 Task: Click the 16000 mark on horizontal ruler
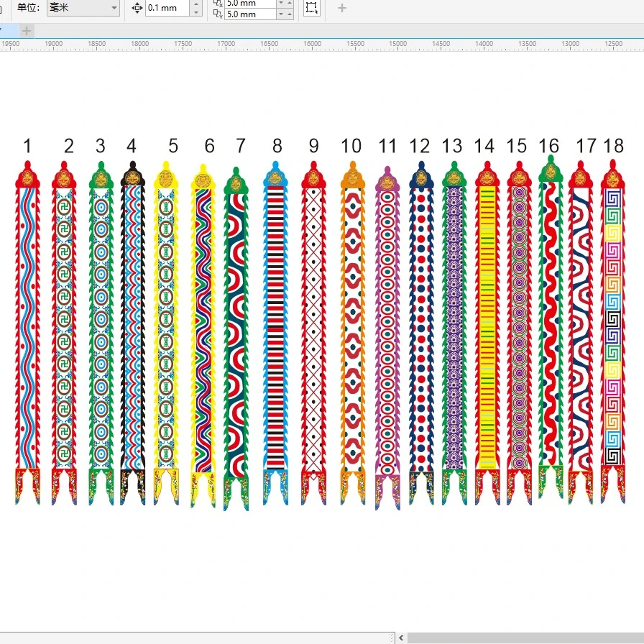pos(312,44)
